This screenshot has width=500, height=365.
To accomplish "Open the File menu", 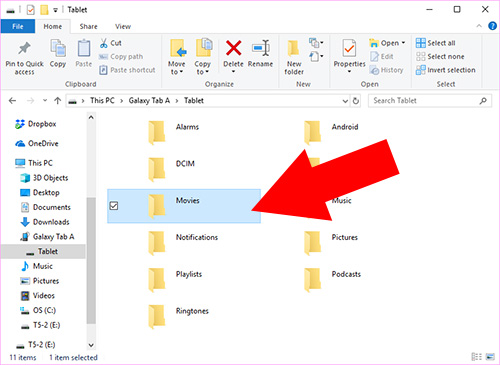I will pos(18,26).
